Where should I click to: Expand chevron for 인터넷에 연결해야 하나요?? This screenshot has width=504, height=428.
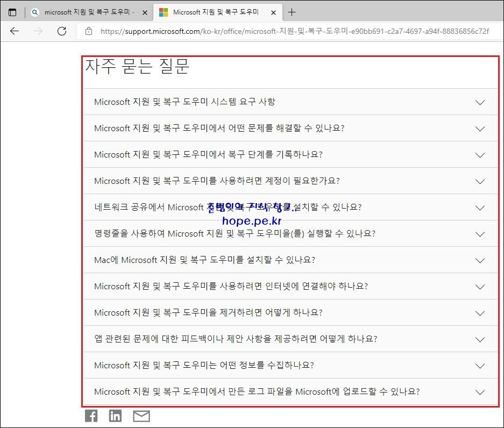(480, 287)
